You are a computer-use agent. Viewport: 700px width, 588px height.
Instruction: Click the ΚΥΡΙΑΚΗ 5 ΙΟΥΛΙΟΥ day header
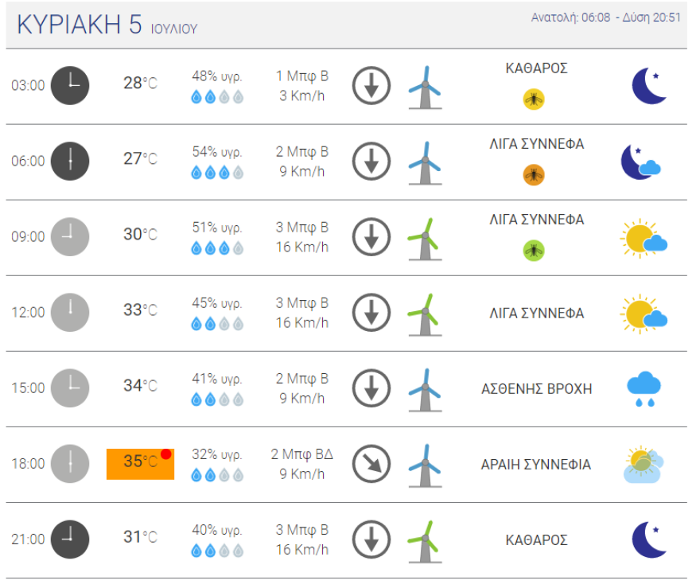tap(107, 25)
